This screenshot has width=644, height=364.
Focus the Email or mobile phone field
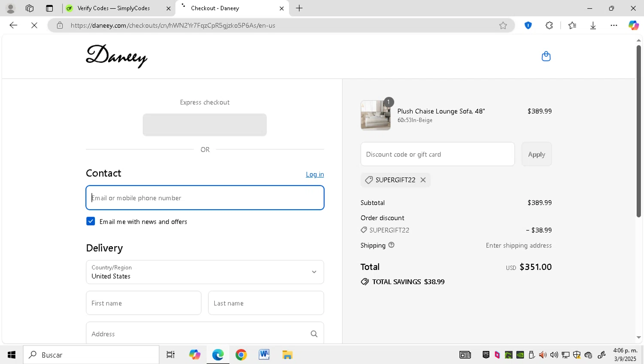(205, 198)
